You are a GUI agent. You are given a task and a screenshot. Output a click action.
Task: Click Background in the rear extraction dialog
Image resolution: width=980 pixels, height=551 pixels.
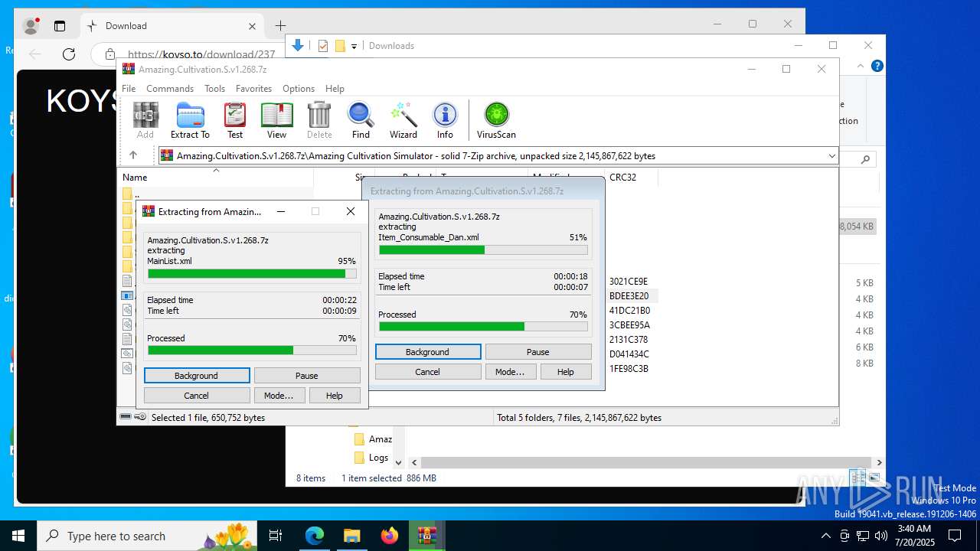pos(428,352)
